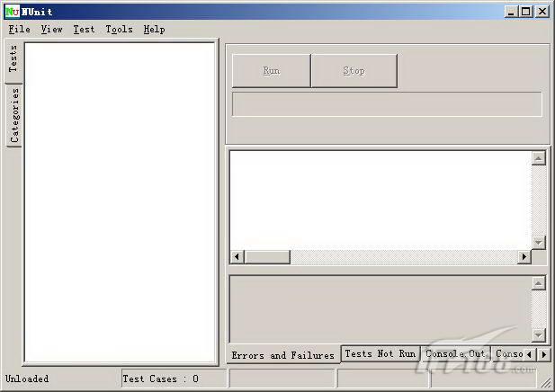Click the Unloaded status text
This screenshot has width=555, height=392.
[x=27, y=379]
